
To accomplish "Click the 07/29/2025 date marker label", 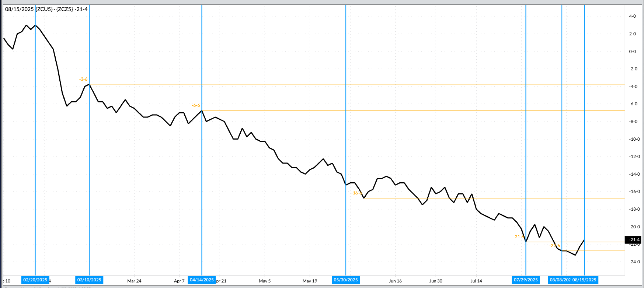I will (x=526, y=280).
